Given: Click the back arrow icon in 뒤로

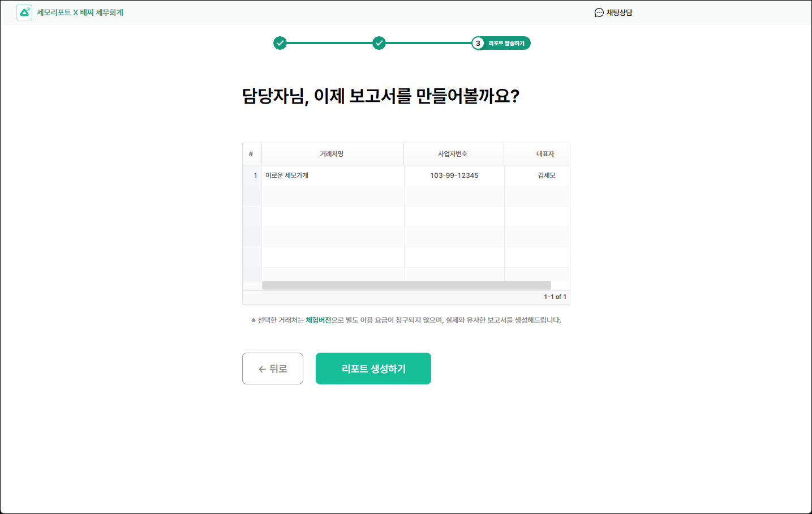Looking at the screenshot, I should tap(262, 369).
